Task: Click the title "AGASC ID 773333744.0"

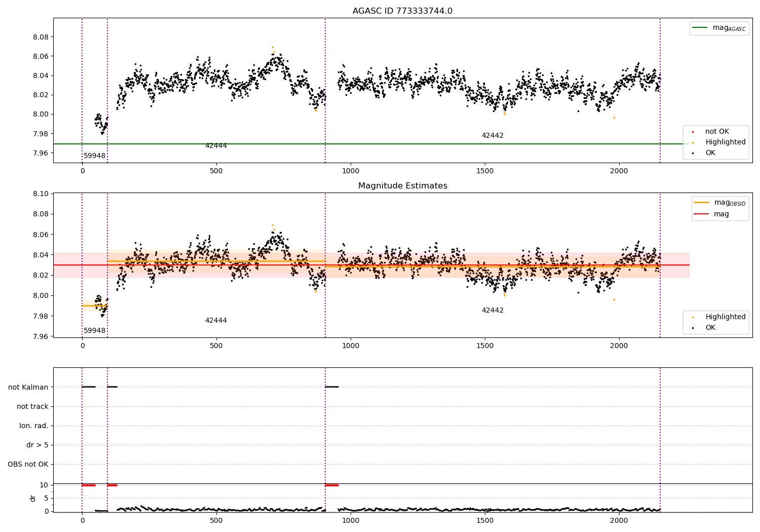Action: (402, 11)
